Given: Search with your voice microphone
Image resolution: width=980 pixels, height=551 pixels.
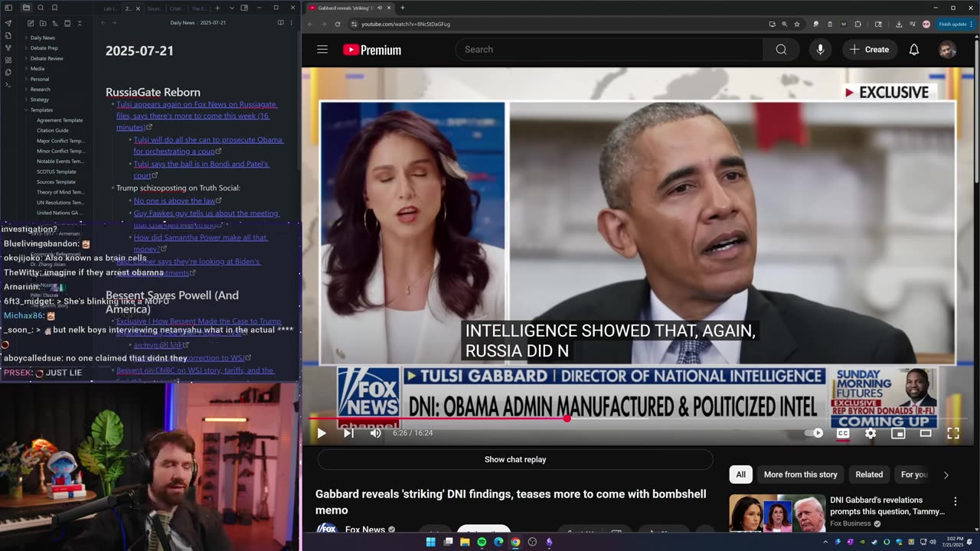Looking at the screenshot, I should coord(820,50).
